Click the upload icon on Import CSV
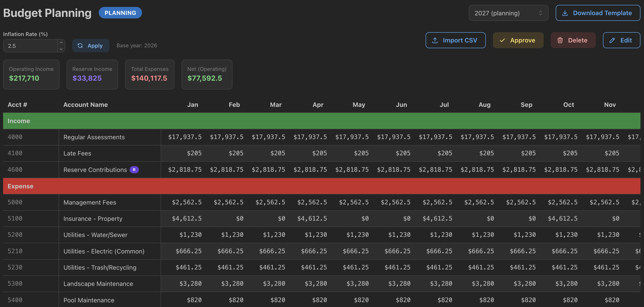This screenshot has height=307, width=644. pyautogui.click(x=435, y=40)
